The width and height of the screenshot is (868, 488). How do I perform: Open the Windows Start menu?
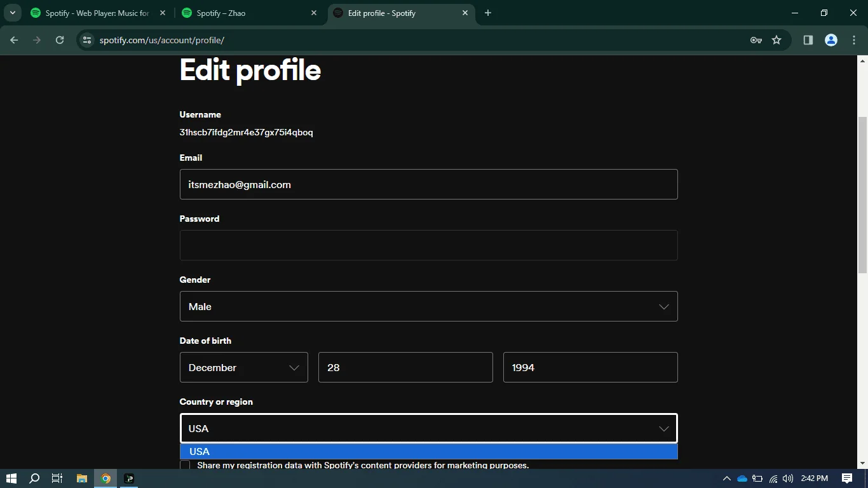coord(11,478)
